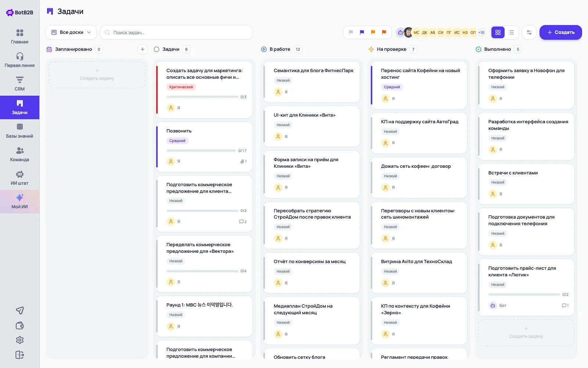Open Первая линия section
Screen dimensions: 588x368
[19, 60]
